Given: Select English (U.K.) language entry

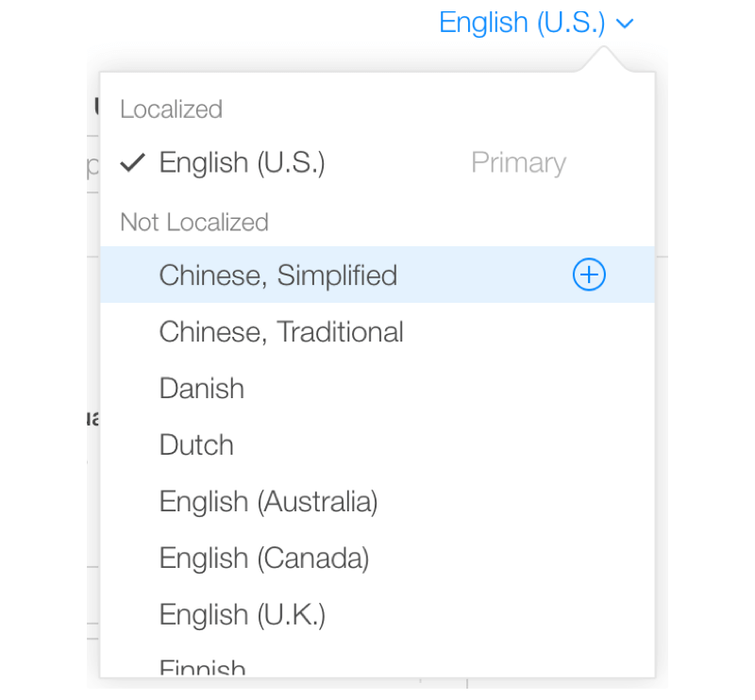Looking at the screenshot, I should (x=377, y=614).
